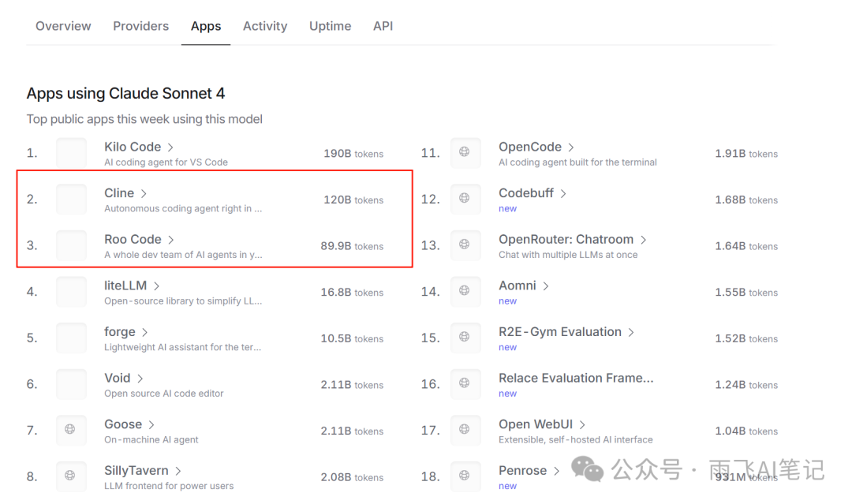
Task: Click the Cline app icon
Action: tap(71, 199)
